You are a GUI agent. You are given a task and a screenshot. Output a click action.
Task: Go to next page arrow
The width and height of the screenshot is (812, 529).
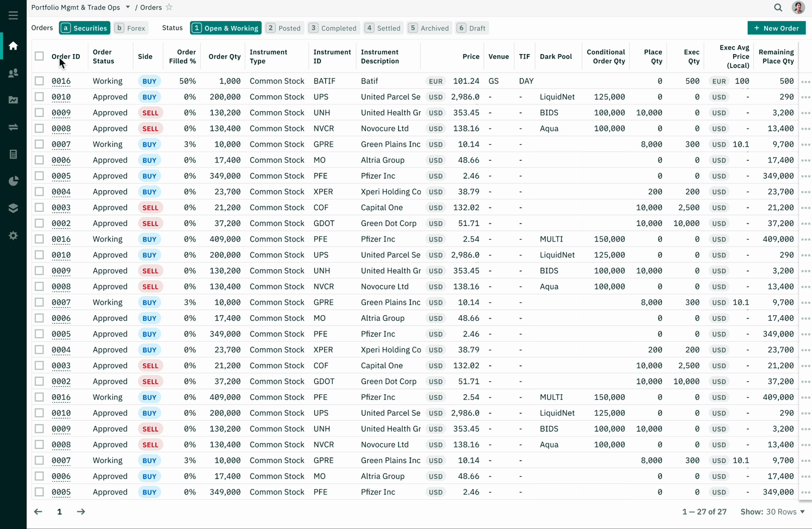point(81,512)
